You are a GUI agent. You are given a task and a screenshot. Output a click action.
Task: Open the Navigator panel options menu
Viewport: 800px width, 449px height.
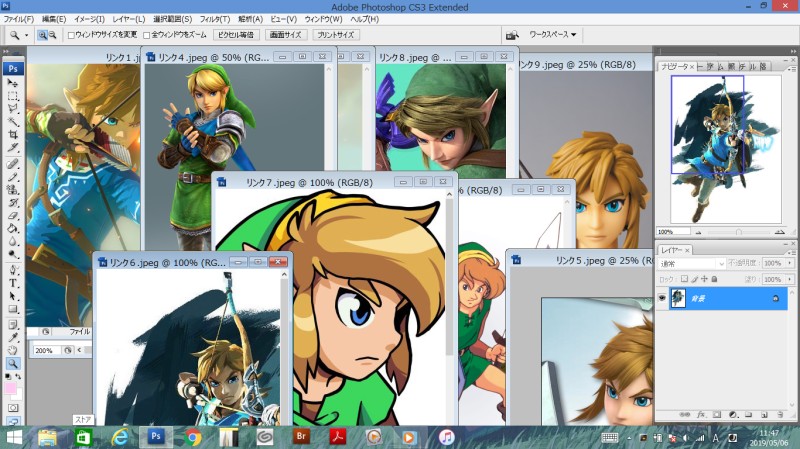(x=792, y=67)
